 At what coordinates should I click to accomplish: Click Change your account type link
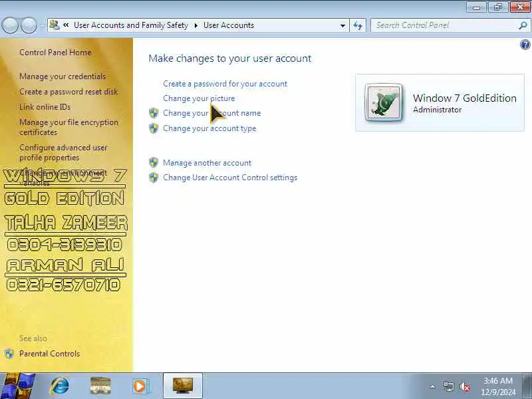coord(209,128)
